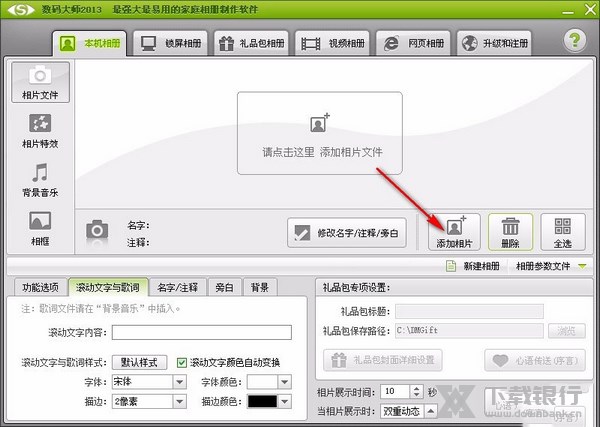
Task: Click the 滚动文字内容 text input field
Action: 201,332
